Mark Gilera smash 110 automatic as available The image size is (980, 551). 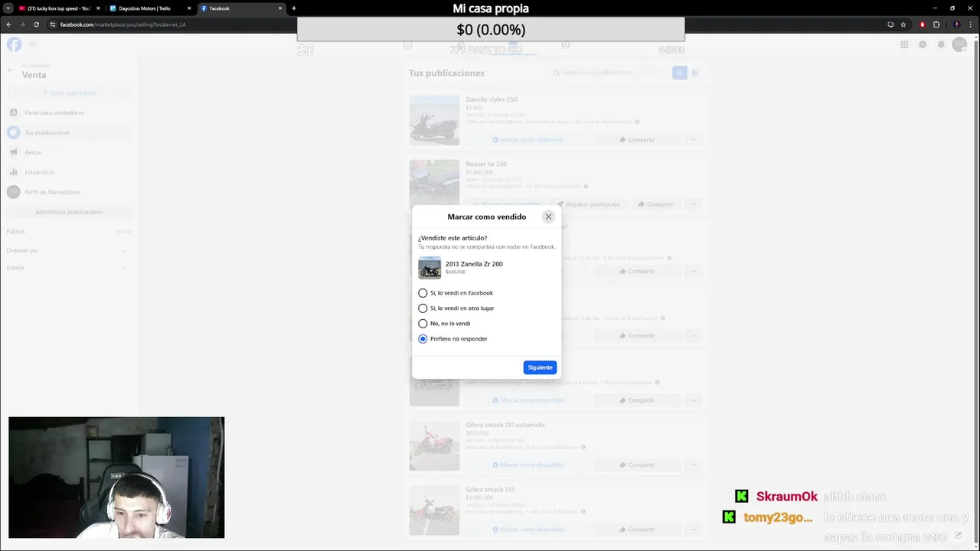tap(528, 465)
